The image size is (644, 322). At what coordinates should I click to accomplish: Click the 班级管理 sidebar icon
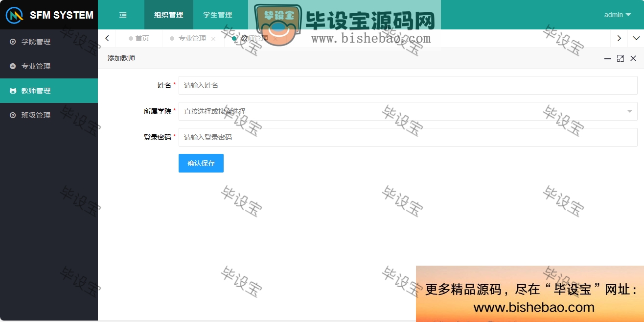[13, 115]
